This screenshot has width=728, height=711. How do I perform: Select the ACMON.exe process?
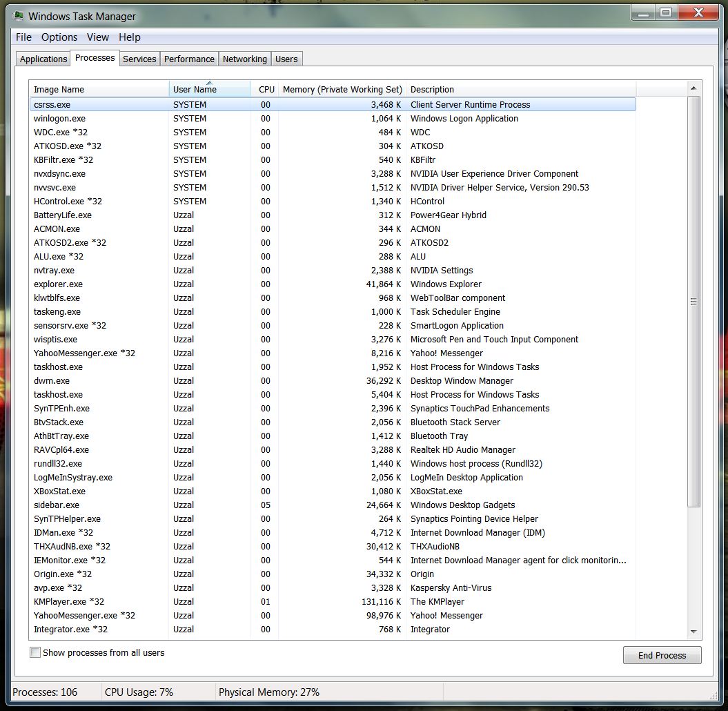click(333, 229)
